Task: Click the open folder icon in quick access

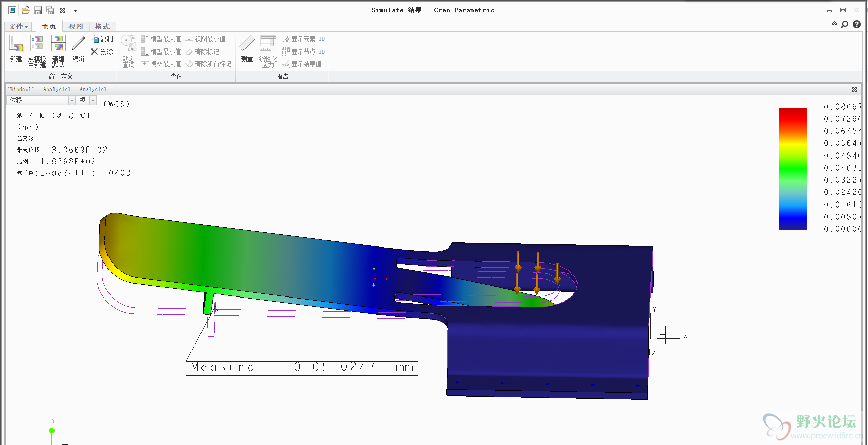Action: click(x=25, y=10)
